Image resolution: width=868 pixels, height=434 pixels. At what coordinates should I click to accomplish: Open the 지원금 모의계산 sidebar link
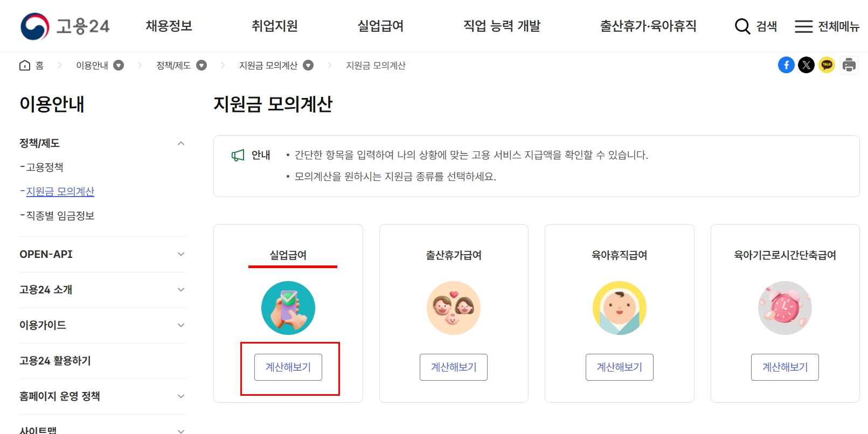pos(61,191)
